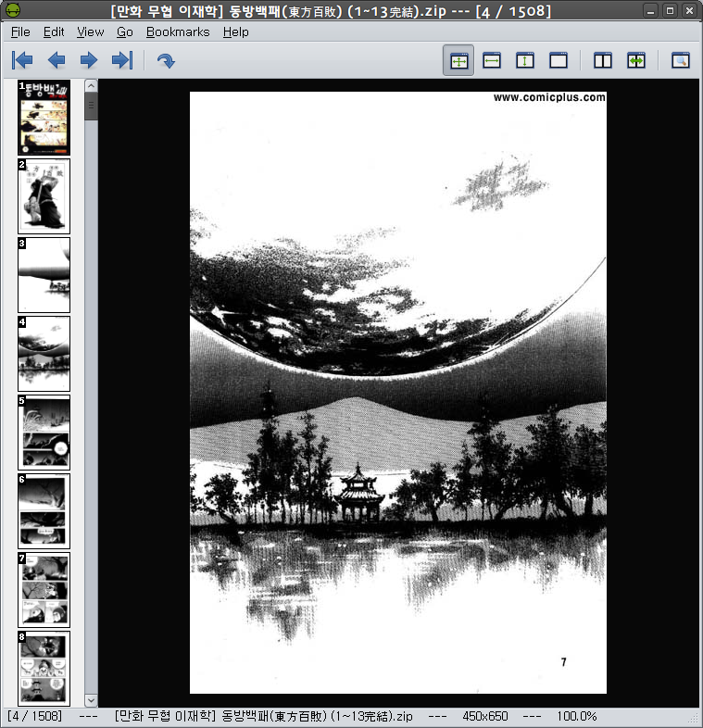Jump to the last page
The height and width of the screenshot is (728, 703).
coord(122,60)
